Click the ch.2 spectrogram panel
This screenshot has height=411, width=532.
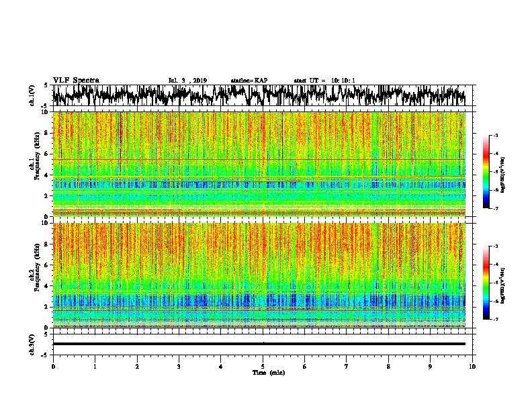259,275
